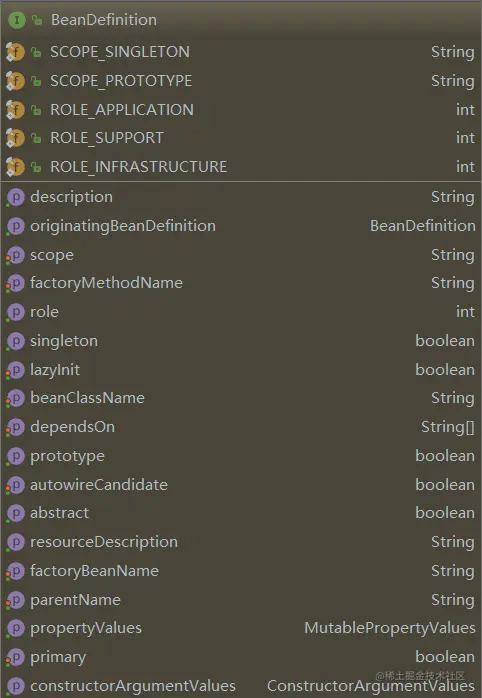The width and height of the screenshot is (482, 698).
Task: Select the parentName property row
Action: coord(241,600)
